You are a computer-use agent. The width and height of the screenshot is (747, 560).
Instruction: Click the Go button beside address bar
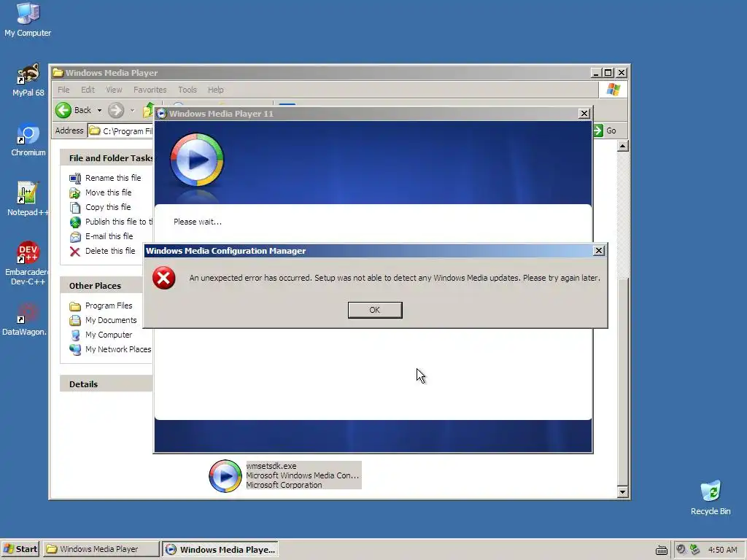(605, 131)
